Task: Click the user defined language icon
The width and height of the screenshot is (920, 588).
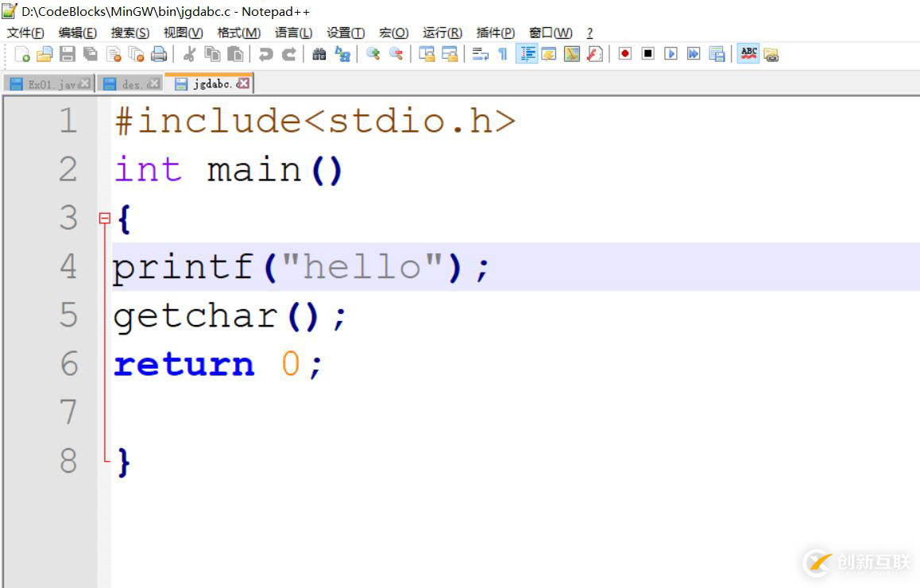Action: pos(549,55)
